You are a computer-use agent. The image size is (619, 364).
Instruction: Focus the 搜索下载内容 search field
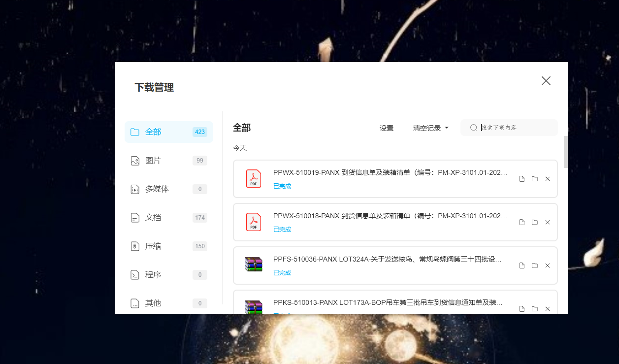click(509, 128)
